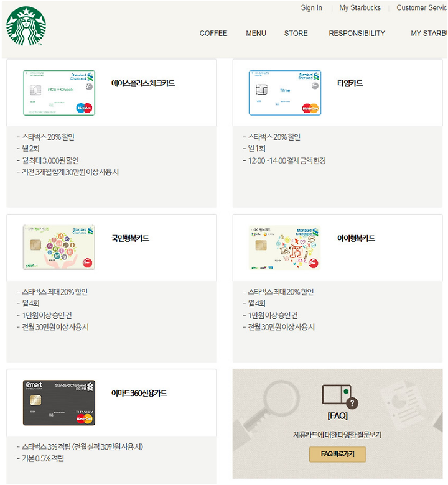Click the emart 360 black card image

tap(59, 403)
